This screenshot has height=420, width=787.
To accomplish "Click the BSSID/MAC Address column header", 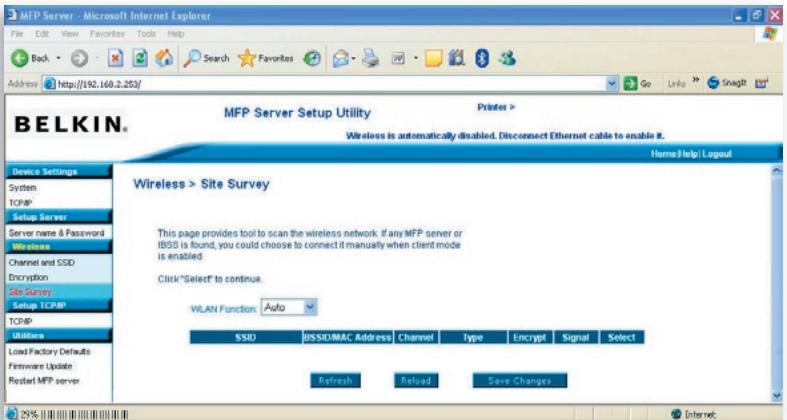I will [347, 337].
